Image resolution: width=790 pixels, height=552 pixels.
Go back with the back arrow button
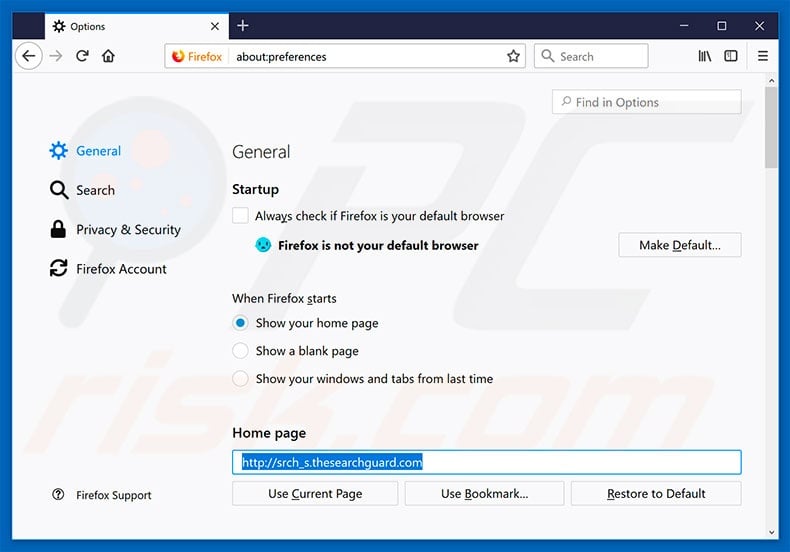(29, 56)
